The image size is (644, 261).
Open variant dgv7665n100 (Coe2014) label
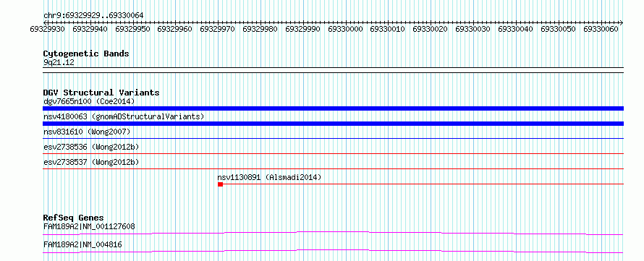tap(89, 101)
